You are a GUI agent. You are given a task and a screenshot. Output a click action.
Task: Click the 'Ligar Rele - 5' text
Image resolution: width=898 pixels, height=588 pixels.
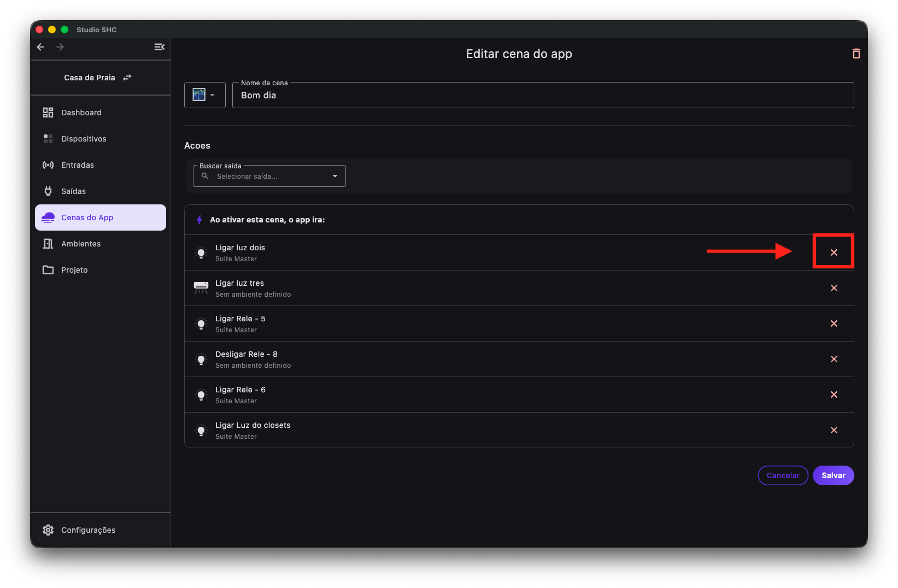click(240, 319)
